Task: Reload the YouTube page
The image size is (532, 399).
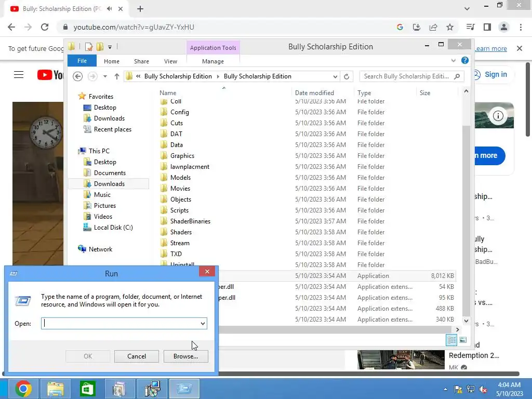Action: coord(45,27)
